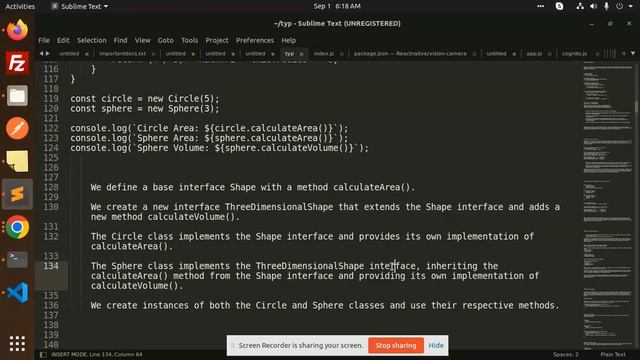Open the tab list dropdown arrow
Image resolution: width=640 pixels, height=360 pixels.
(x=633, y=53)
